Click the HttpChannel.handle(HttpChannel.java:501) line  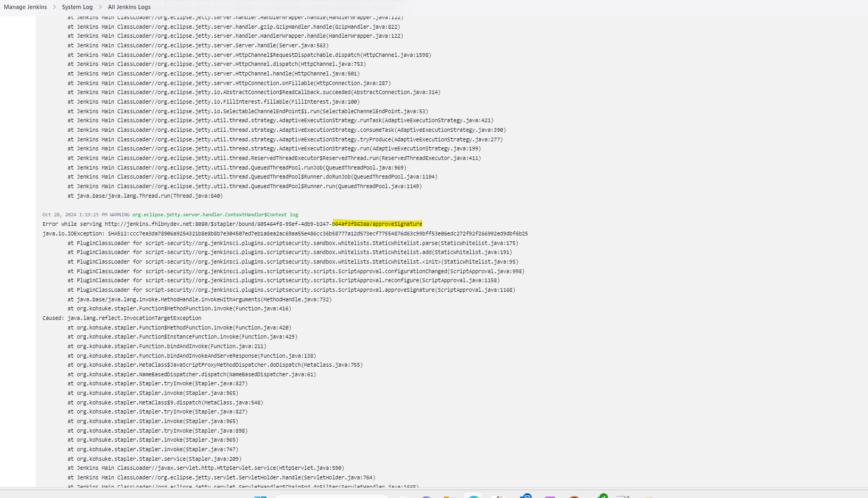click(213, 73)
